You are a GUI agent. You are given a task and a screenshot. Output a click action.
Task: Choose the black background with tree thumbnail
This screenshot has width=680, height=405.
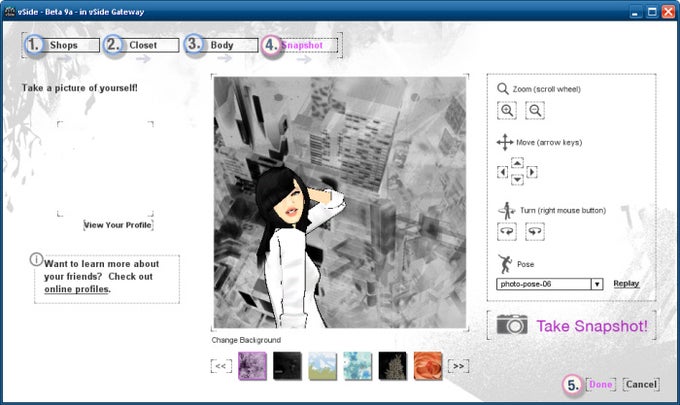click(392, 366)
